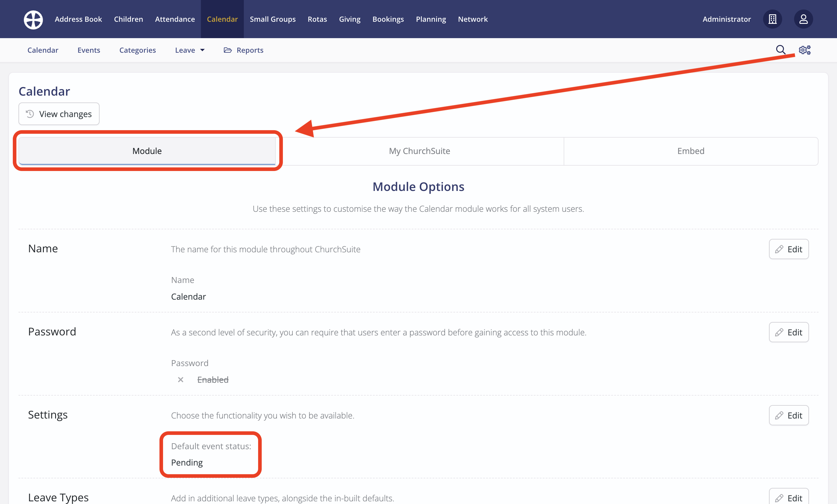Click View changes history button
Viewport: 837px width, 504px height.
59,114
